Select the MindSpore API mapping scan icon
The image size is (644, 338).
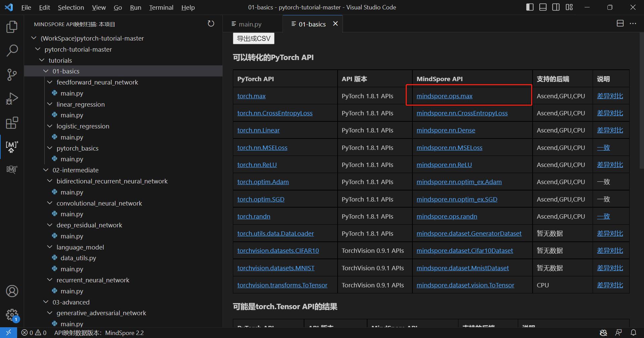coord(12,147)
